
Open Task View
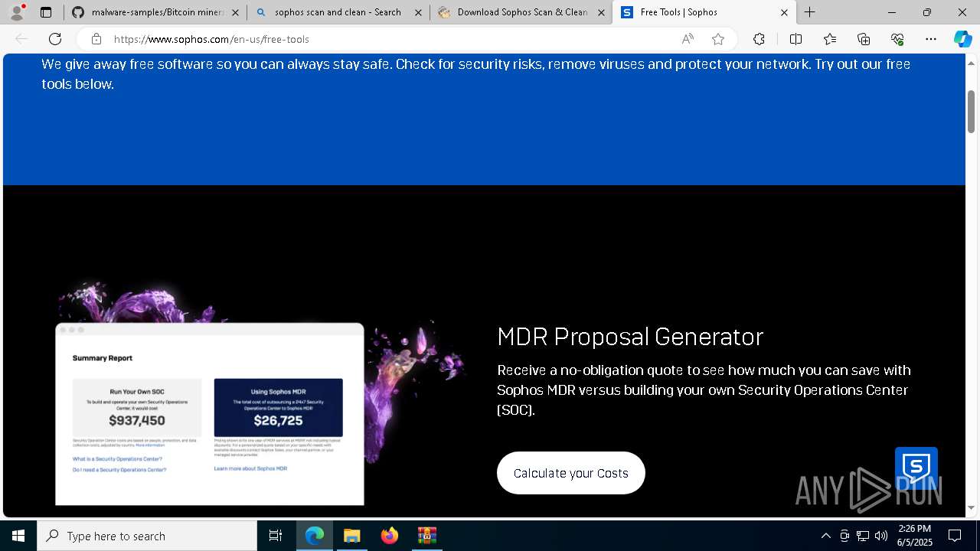tap(276, 536)
